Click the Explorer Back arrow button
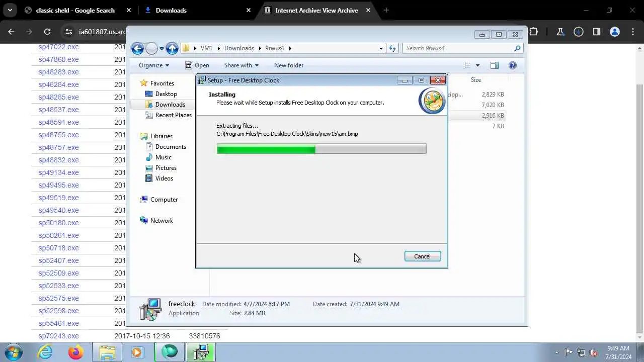This screenshot has height=362, width=644. tap(137, 48)
